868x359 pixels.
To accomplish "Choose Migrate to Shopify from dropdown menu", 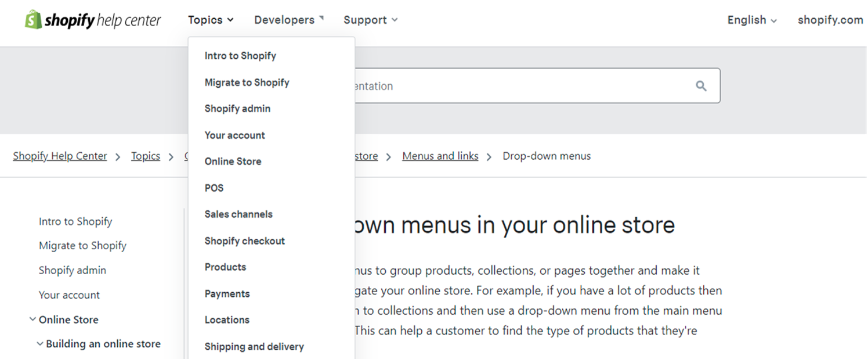I will [247, 82].
